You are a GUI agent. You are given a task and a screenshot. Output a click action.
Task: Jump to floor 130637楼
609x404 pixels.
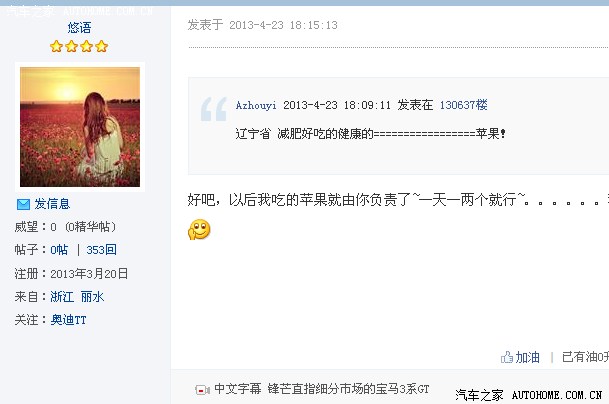coord(463,105)
